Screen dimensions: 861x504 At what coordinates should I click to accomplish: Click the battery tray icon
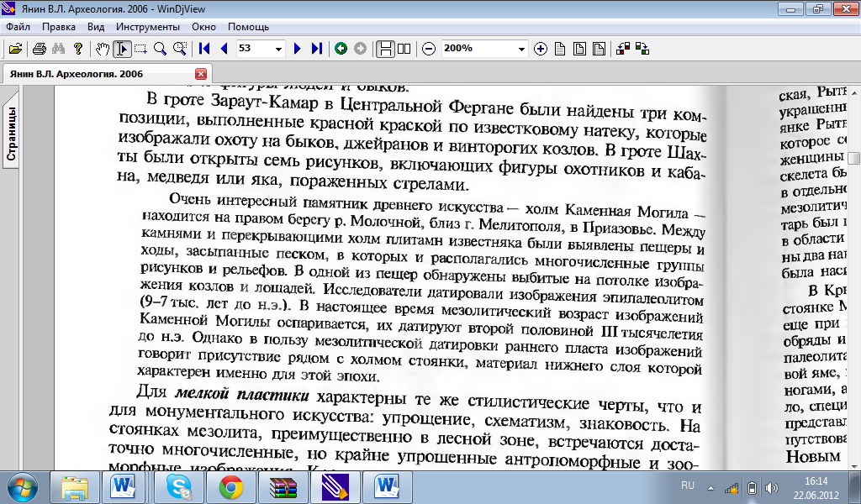(x=753, y=487)
